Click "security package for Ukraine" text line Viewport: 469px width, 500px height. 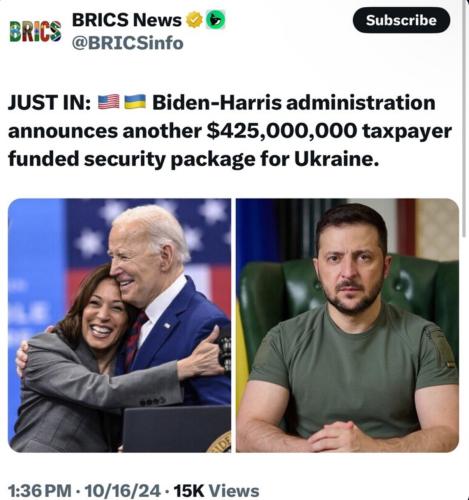[231, 159]
